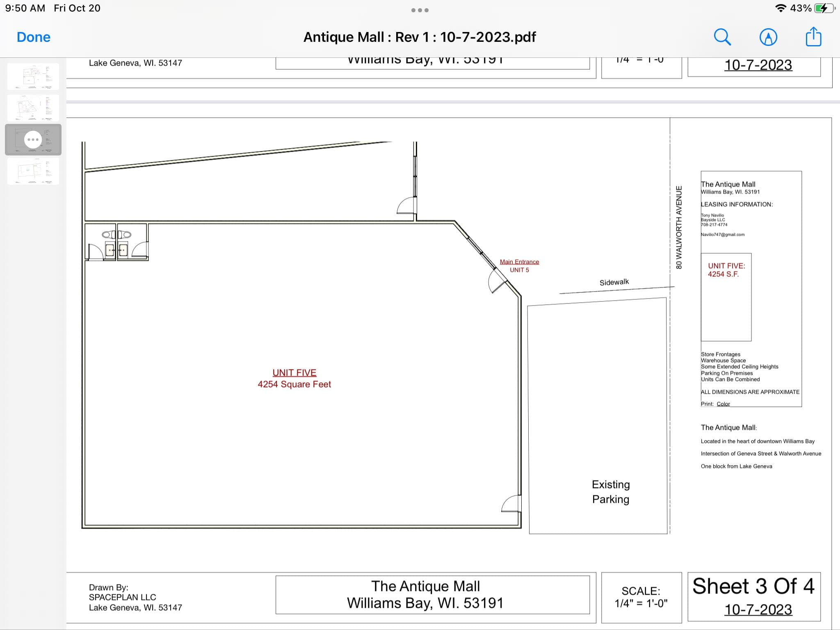Open the Markup pen tool

(768, 37)
